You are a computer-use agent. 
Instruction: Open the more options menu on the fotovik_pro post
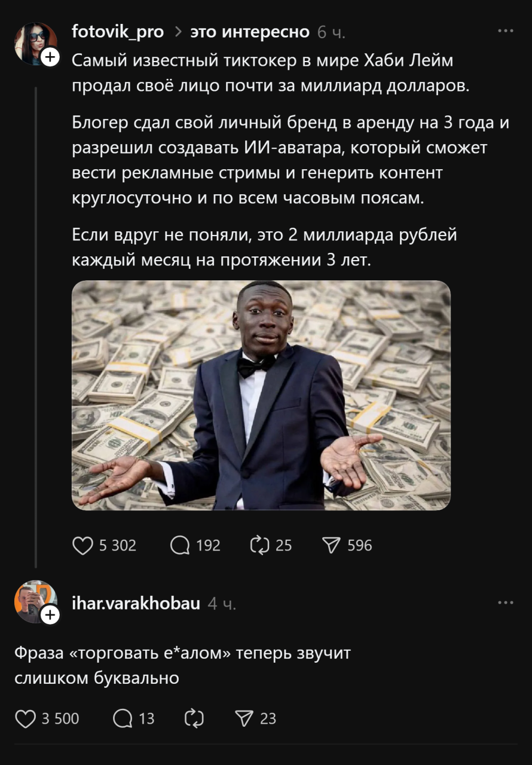tap(506, 31)
